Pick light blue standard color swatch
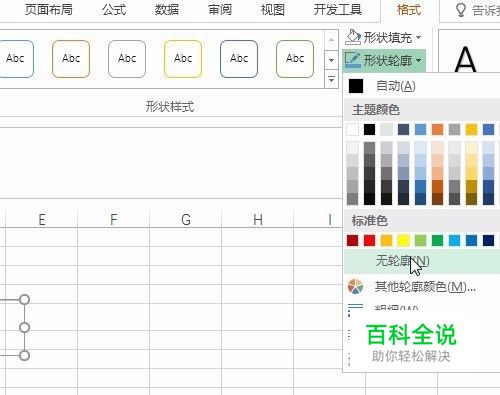 point(454,240)
